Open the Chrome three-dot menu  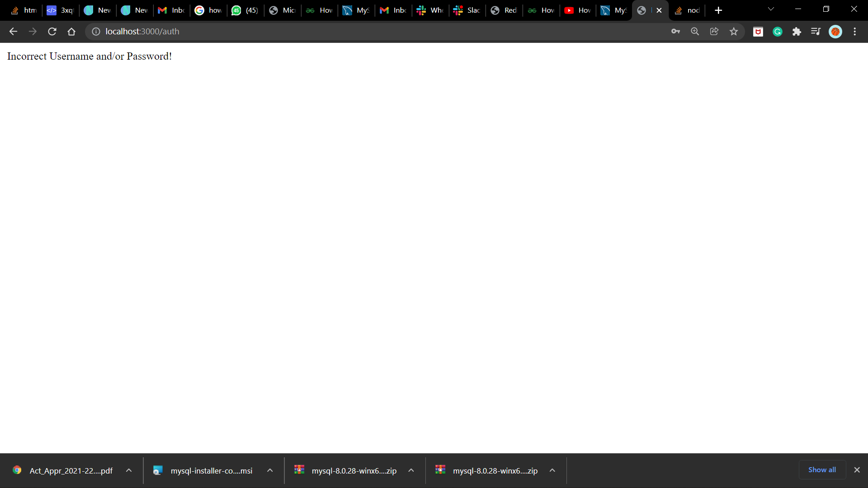[x=855, y=32]
